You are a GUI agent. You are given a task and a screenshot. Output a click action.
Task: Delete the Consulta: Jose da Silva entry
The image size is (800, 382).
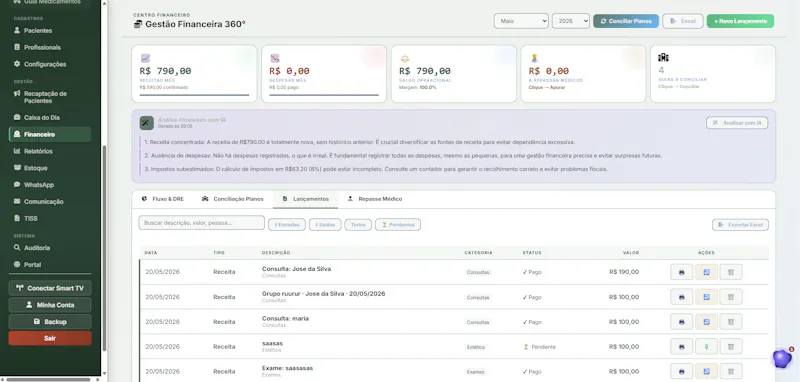coord(731,272)
